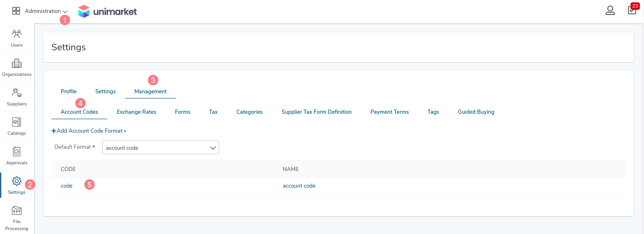The width and height of the screenshot is (644, 234).
Task: Open the Organizations sidebar section
Action: 17,68
